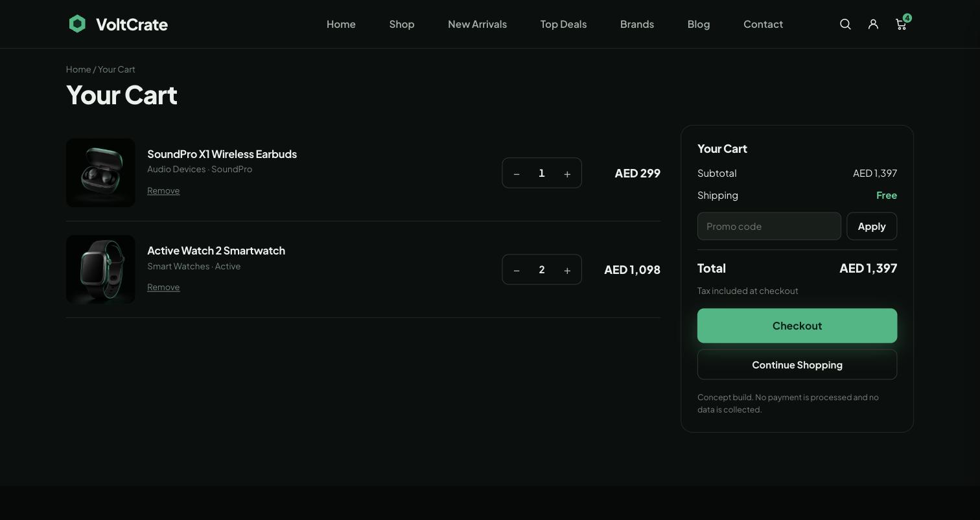Open New Arrivals in the navigation
This screenshot has height=520, width=980.
[x=477, y=24]
